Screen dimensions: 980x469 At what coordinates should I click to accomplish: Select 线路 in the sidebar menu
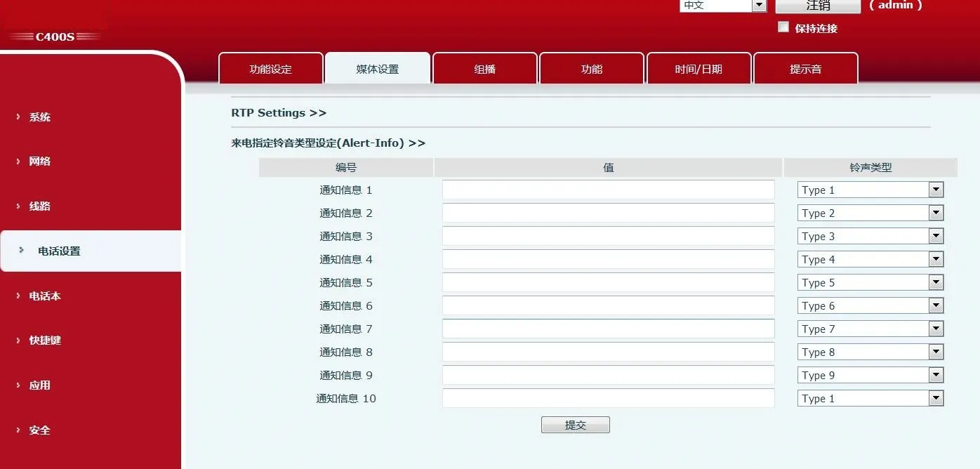40,206
